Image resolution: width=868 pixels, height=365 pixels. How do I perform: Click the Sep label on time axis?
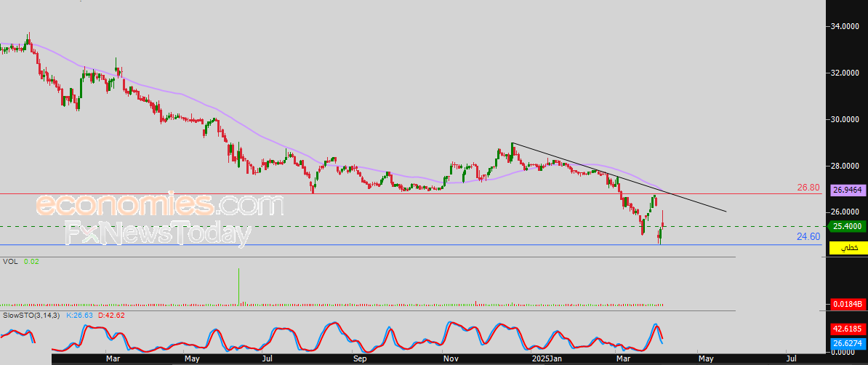point(360,359)
